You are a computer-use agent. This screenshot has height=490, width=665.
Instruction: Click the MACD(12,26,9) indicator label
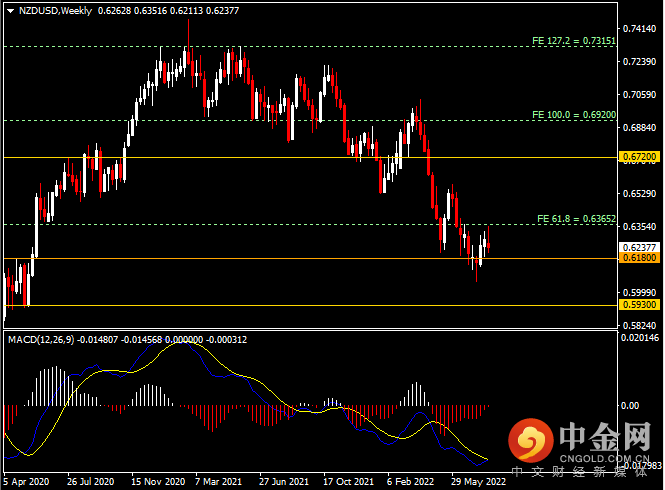coord(41,339)
